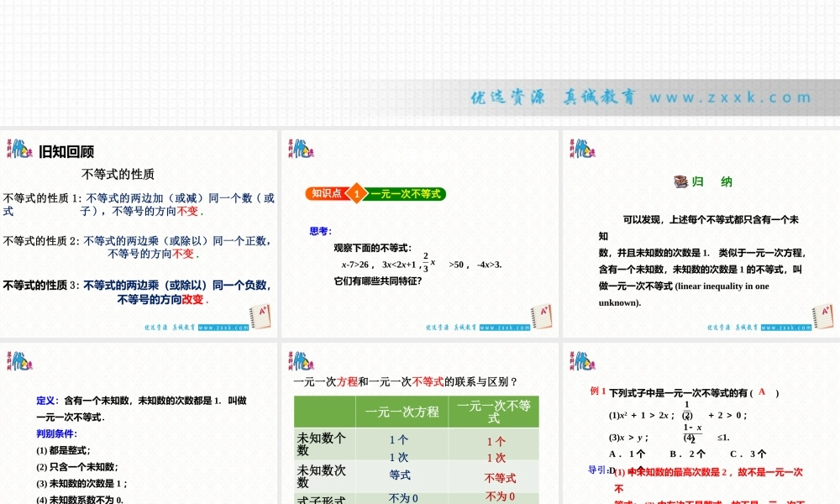This screenshot has width=840, height=504.
Task: Click the inequality x-7>26
Action: (x=355, y=265)
